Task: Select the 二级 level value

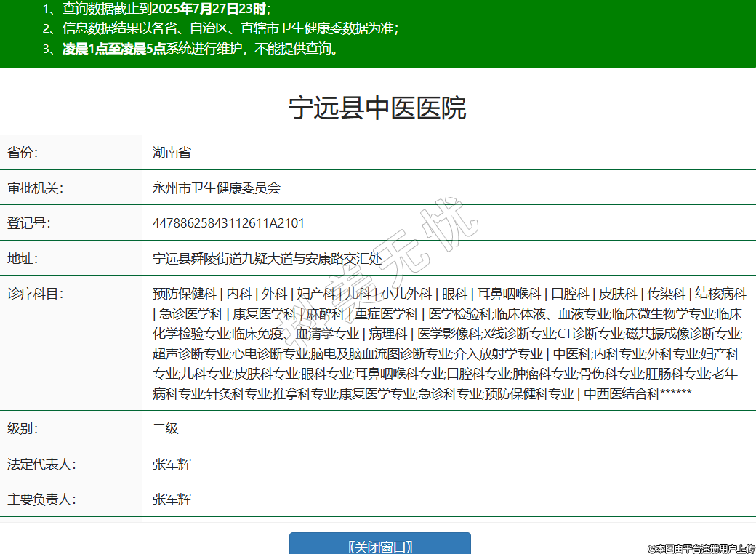Action: point(165,429)
